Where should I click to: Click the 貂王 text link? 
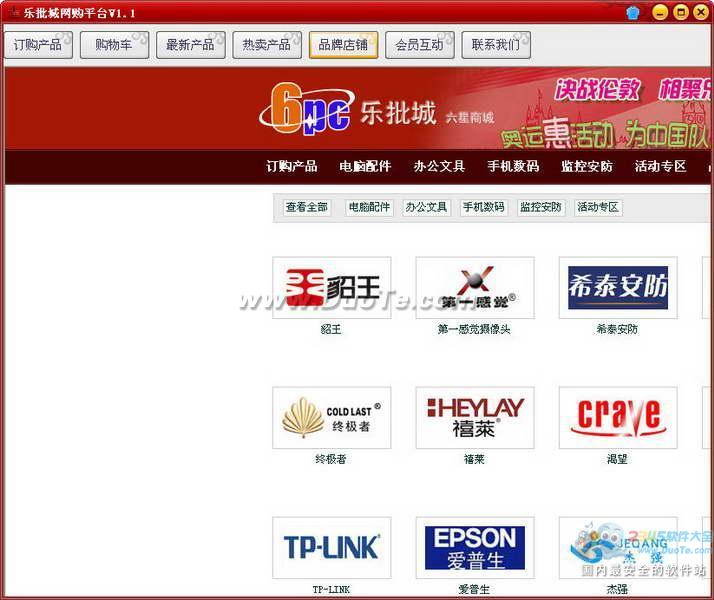(331, 329)
